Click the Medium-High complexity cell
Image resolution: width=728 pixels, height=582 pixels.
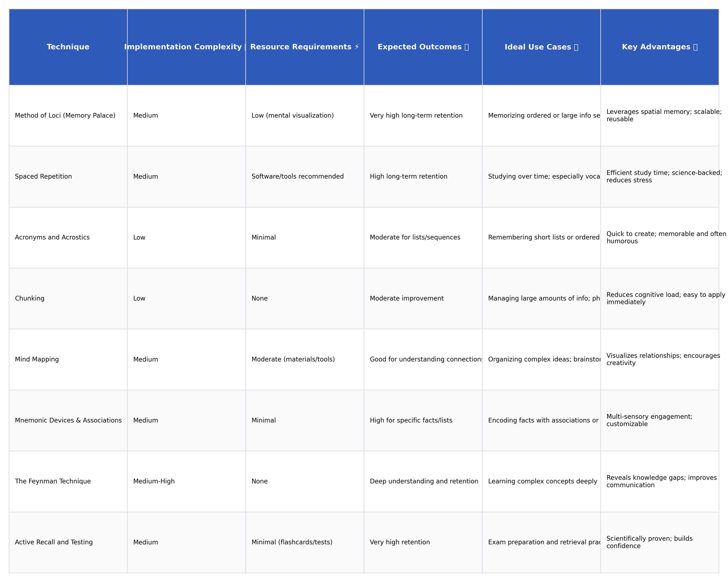(x=154, y=481)
